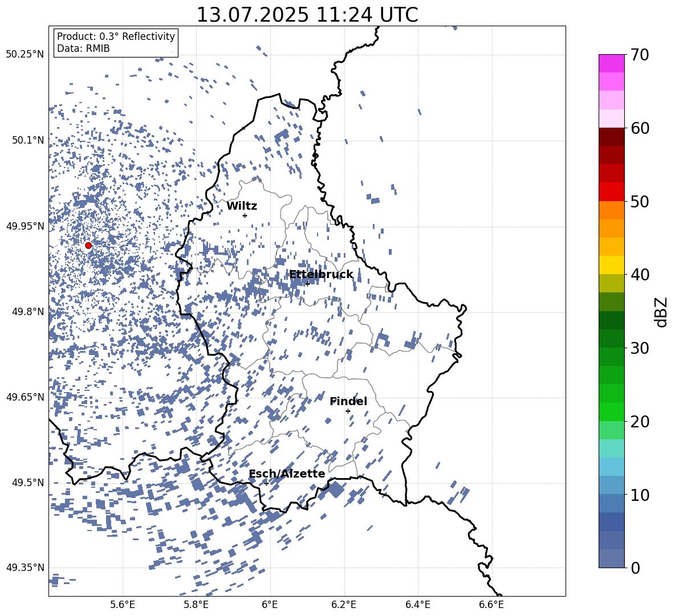
Task: Click the Findel city label
Action: point(348,401)
